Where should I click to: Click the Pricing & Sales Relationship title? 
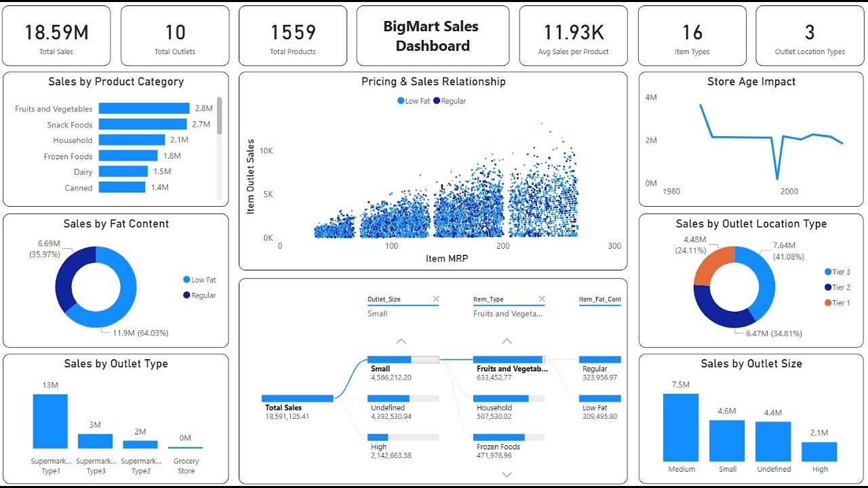coord(433,82)
